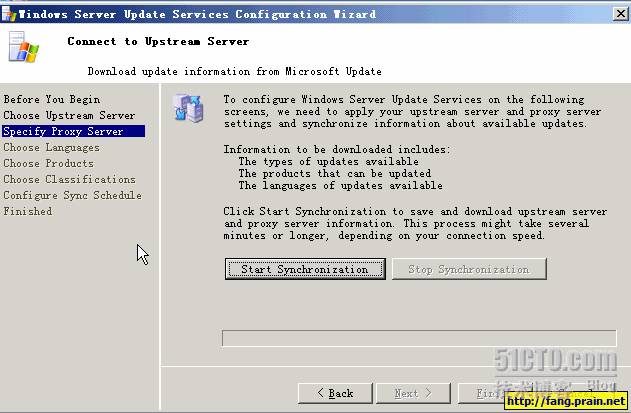Click "The languages of updates available" line
The height and width of the screenshot is (413, 631).
point(340,186)
